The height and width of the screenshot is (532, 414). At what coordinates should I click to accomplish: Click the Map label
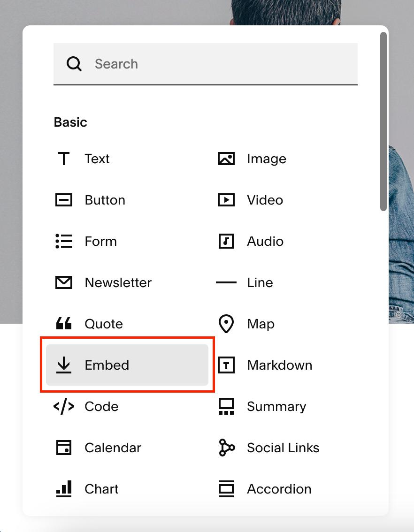261,324
